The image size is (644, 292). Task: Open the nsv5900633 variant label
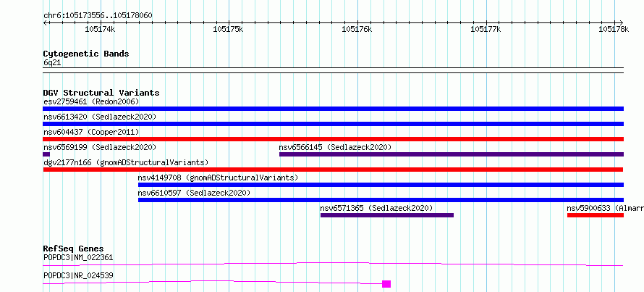point(606,208)
